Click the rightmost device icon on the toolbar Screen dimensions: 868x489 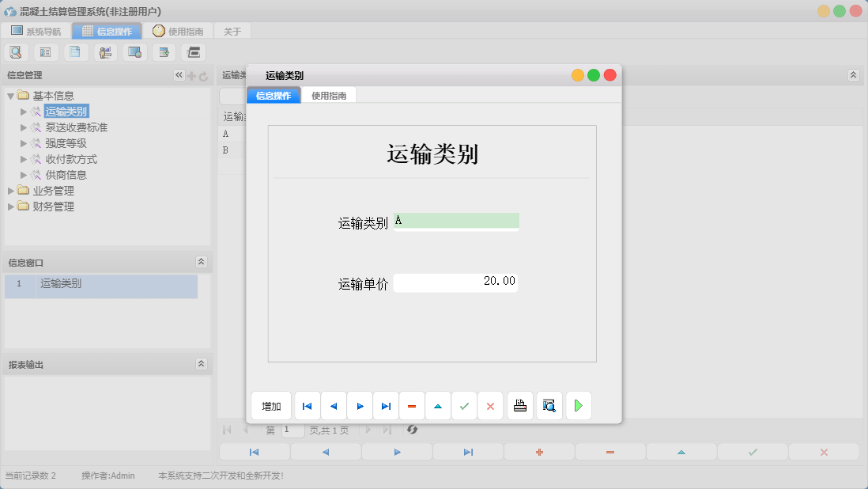click(193, 51)
